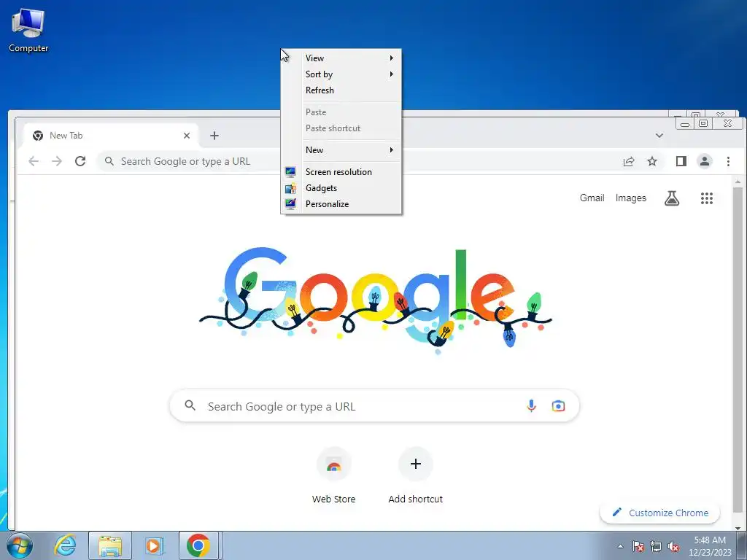747x560 pixels.
Task: Open the Google apps grid
Action: click(x=707, y=198)
